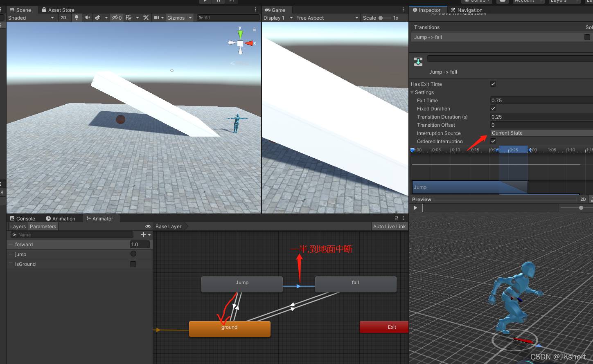Toggle Solo checkbox for Jump -> fall
This screenshot has height=364, width=593.
(587, 37)
